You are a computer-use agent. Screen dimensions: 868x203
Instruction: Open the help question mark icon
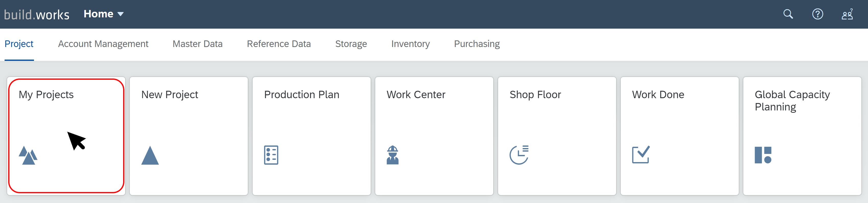pyautogui.click(x=817, y=14)
